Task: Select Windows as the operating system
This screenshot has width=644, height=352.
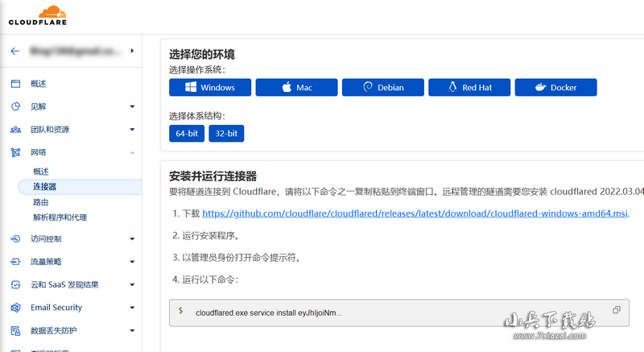Action: 209,87
